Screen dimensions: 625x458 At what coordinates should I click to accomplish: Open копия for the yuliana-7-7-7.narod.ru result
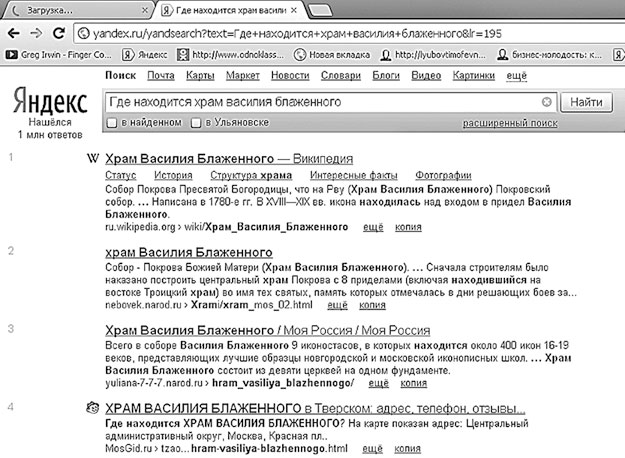[x=414, y=383]
